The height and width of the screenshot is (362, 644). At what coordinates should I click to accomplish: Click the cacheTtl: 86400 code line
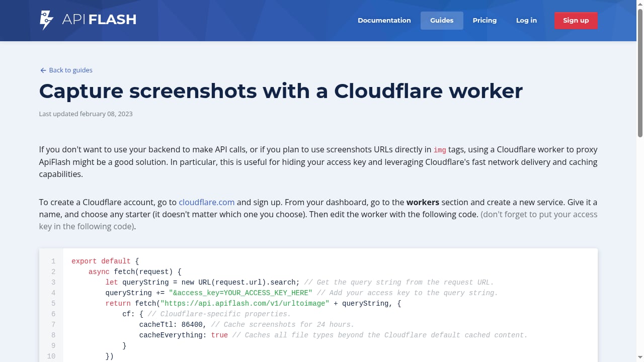coord(247,325)
